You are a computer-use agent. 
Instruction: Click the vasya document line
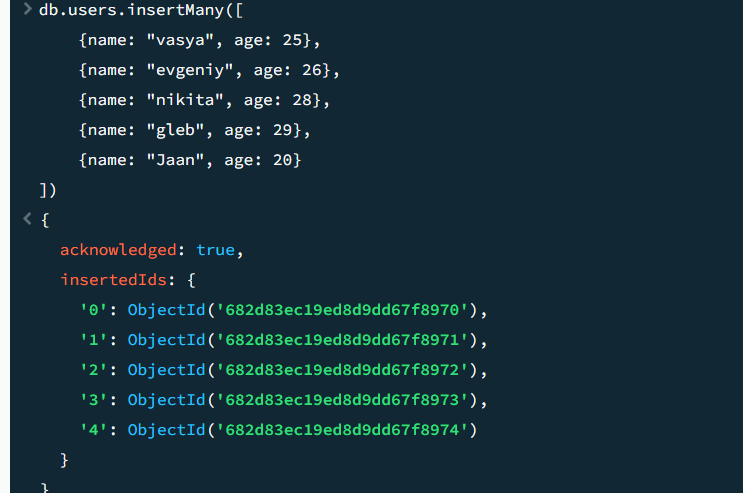pyautogui.click(x=199, y=40)
